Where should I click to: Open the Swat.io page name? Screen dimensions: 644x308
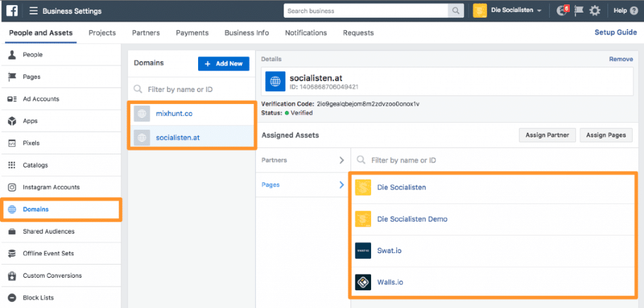pyautogui.click(x=389, y=251)
